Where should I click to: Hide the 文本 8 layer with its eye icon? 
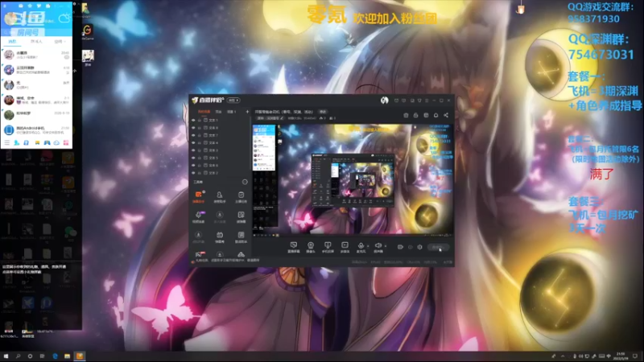193,128
